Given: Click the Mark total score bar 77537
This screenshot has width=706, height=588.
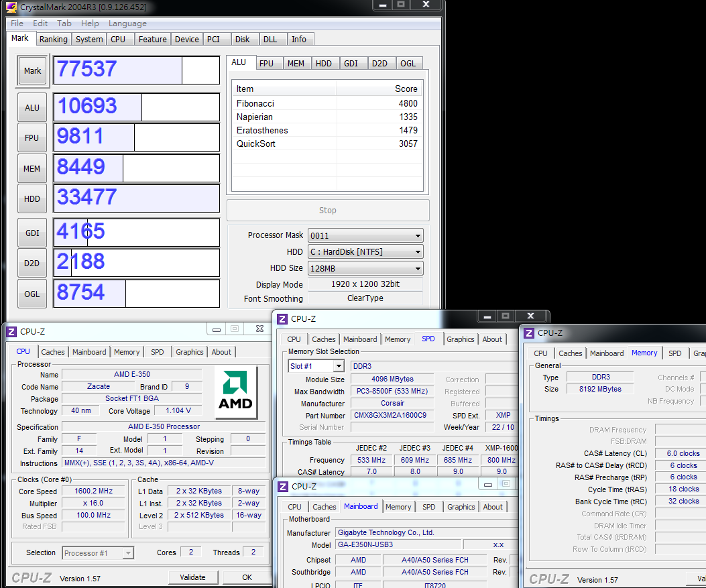Looking at the screenshot, I should [136, 70].
